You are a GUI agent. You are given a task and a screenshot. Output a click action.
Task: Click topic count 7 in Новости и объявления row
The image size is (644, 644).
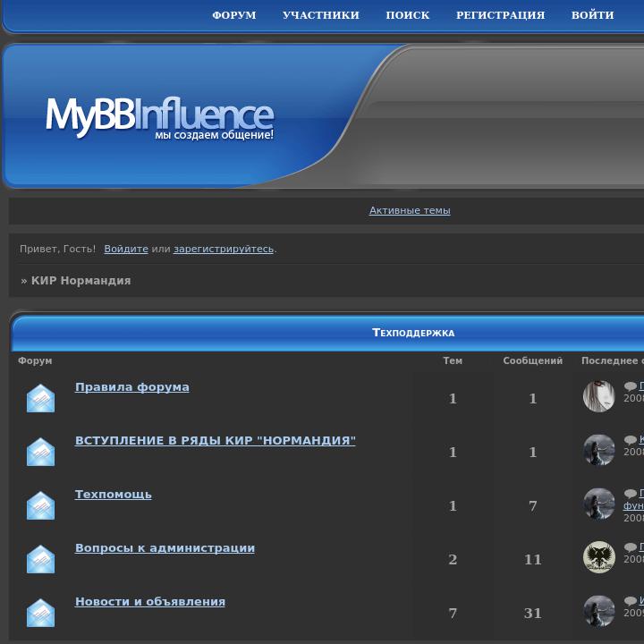point(453,614)
